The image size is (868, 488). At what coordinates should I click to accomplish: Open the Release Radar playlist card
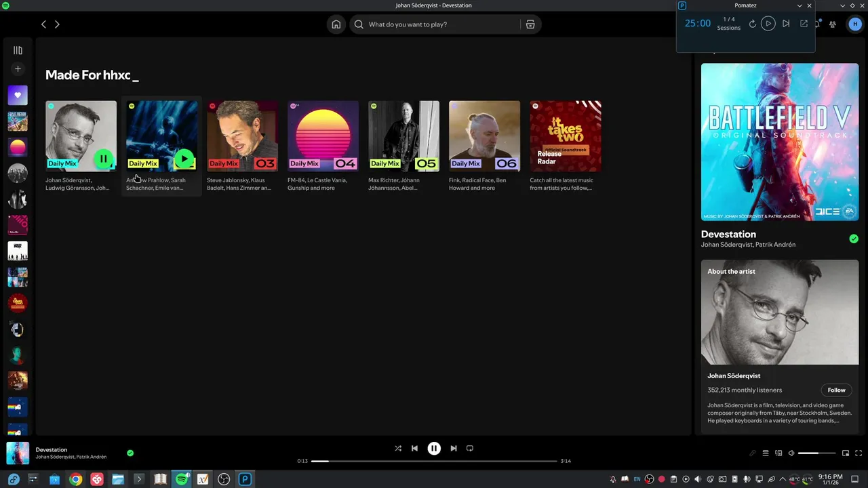click(x=565, y=146)
